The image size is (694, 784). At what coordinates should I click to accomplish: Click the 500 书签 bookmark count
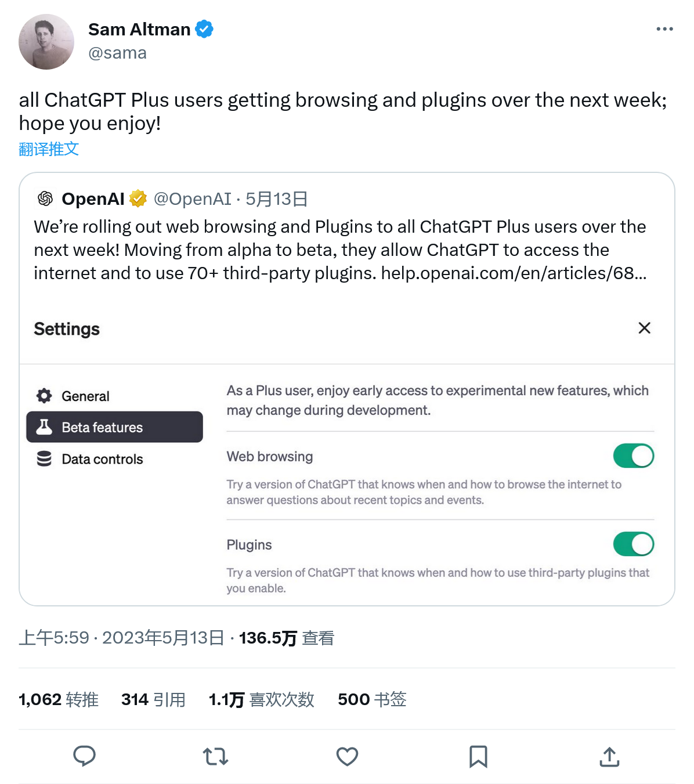pyautogui.click(x=371, y=699)
